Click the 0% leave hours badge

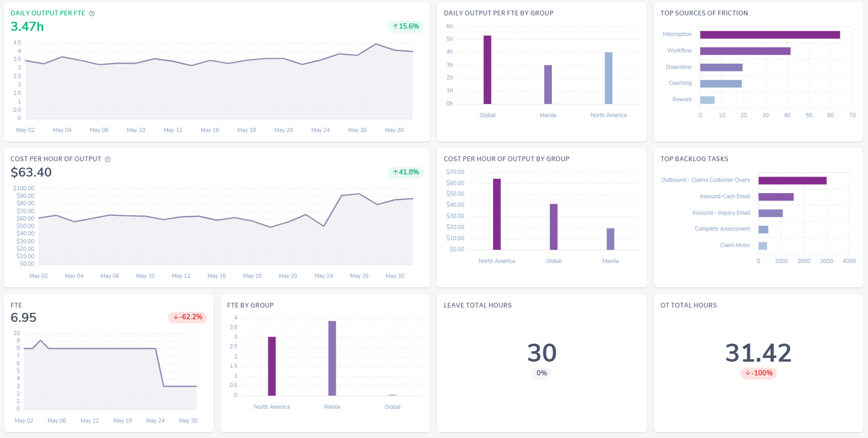(541, 373)
